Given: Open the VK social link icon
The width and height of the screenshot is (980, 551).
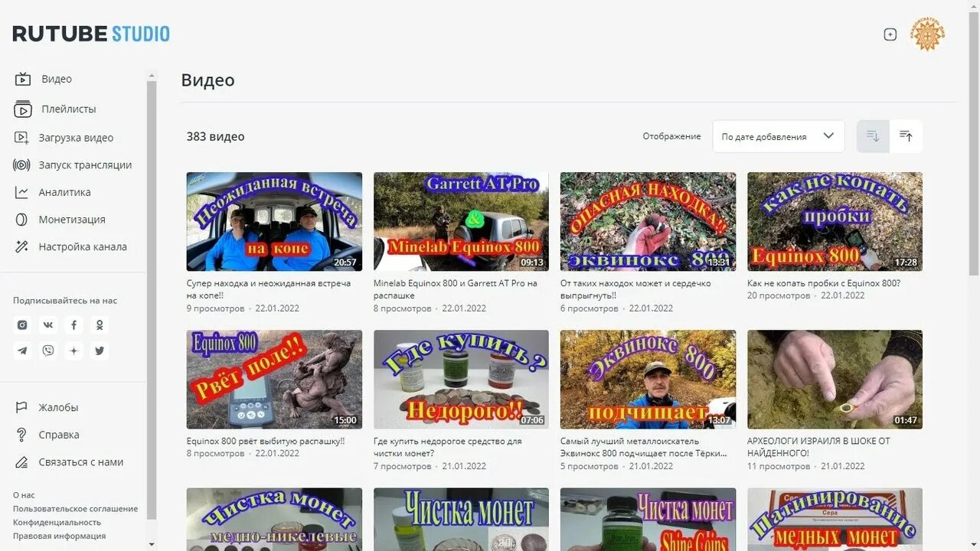Looking at the screenshot, I should click(x=48, y=324).
